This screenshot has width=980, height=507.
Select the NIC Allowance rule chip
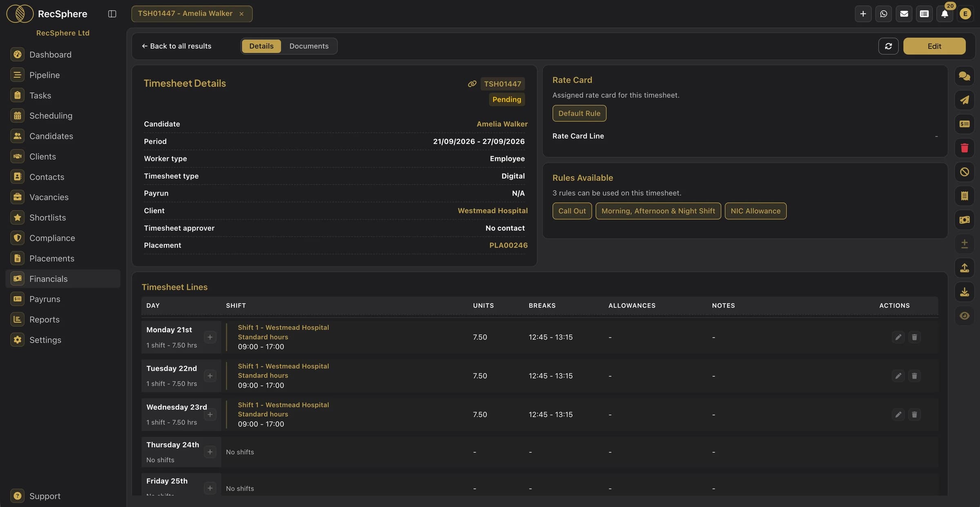755,211
